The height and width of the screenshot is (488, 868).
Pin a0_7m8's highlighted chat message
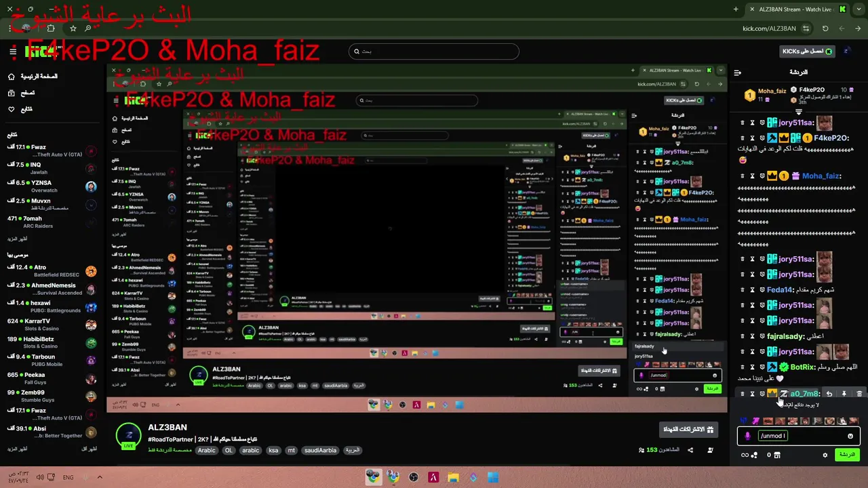click(844, 394)
